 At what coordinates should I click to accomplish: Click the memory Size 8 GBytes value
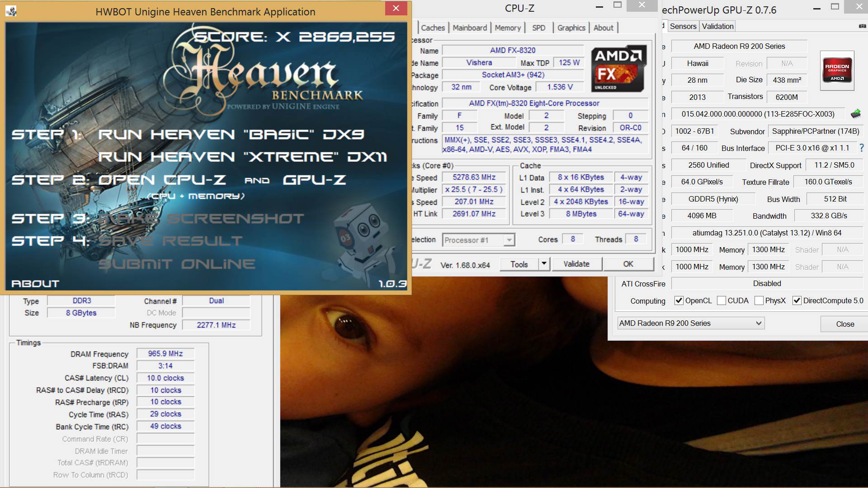point(81,313)
